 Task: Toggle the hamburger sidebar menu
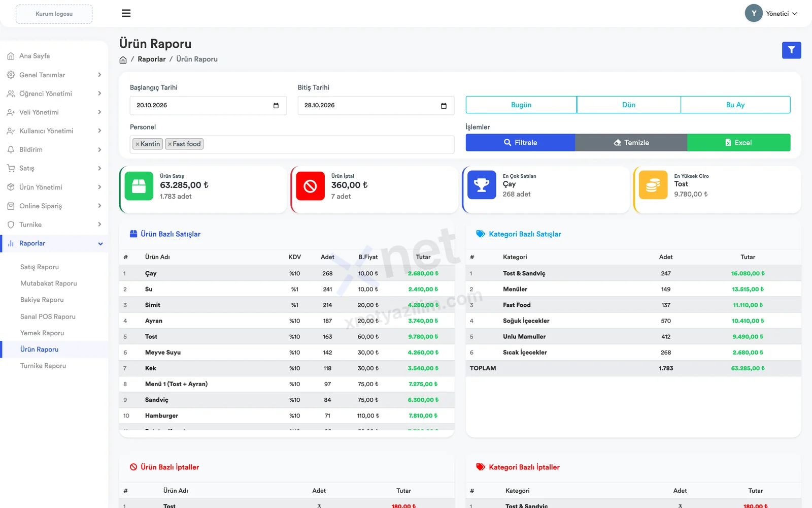(x=126, y=13)
